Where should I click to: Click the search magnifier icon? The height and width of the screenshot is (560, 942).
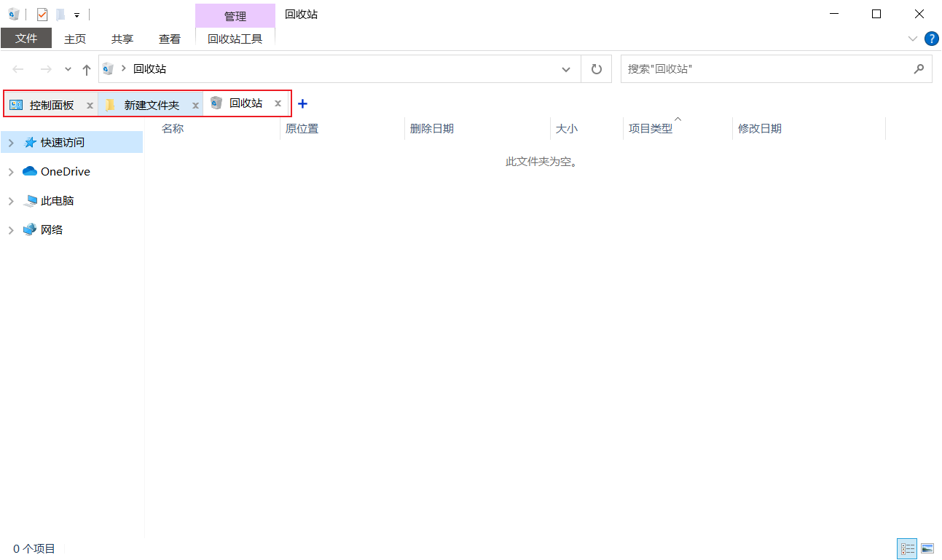(x=919, y=69)
